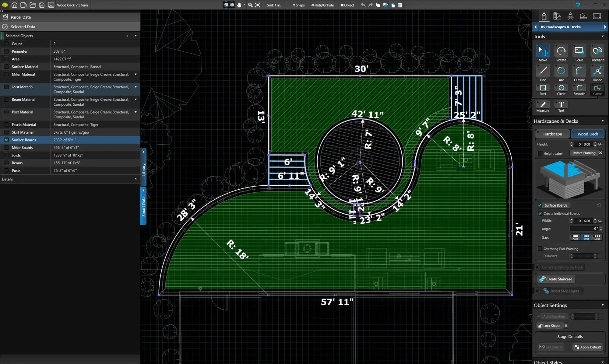
Task: Check the Posts row checkbox
Action: (x=6, y=170)
